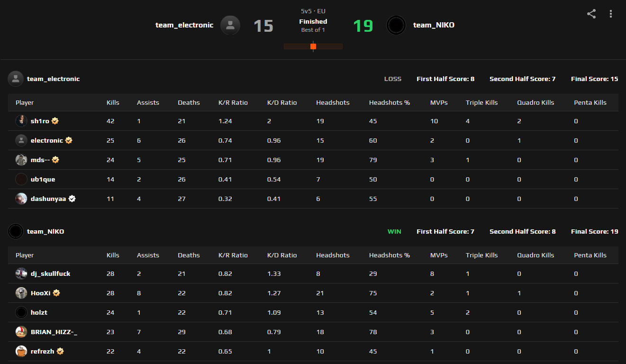Click the team_electronic team avatar

[x=230, y=25]
